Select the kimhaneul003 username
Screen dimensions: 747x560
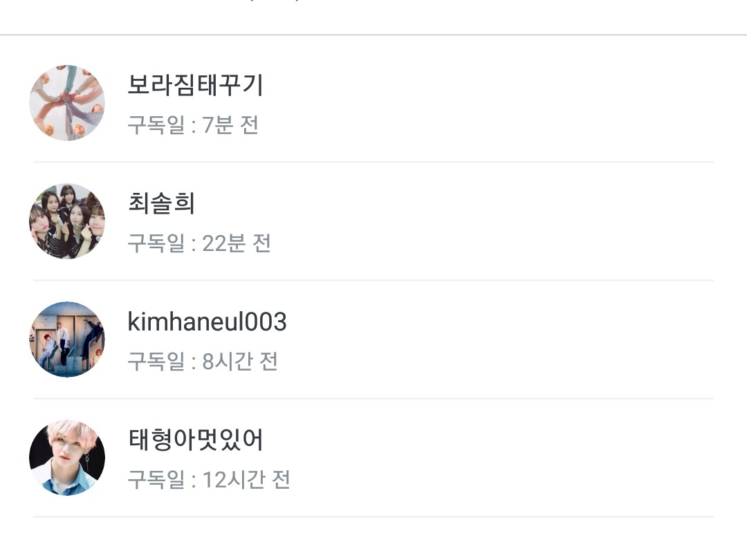207,321
